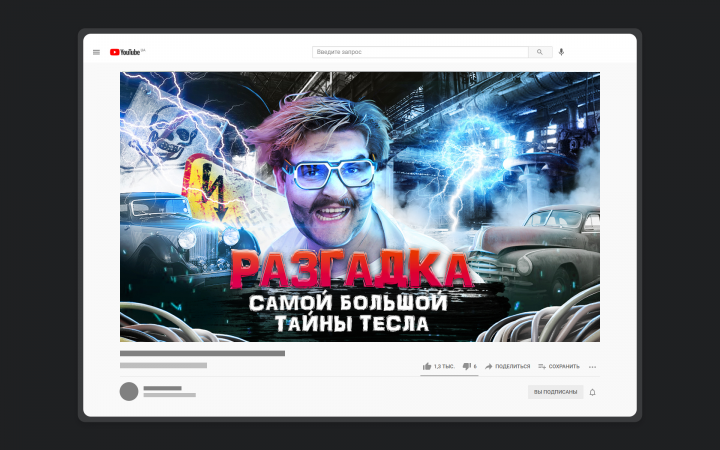Toggle notification bell for channel
Image resolution: width=720 pixels, height=450 pixels.
(592, 392)
